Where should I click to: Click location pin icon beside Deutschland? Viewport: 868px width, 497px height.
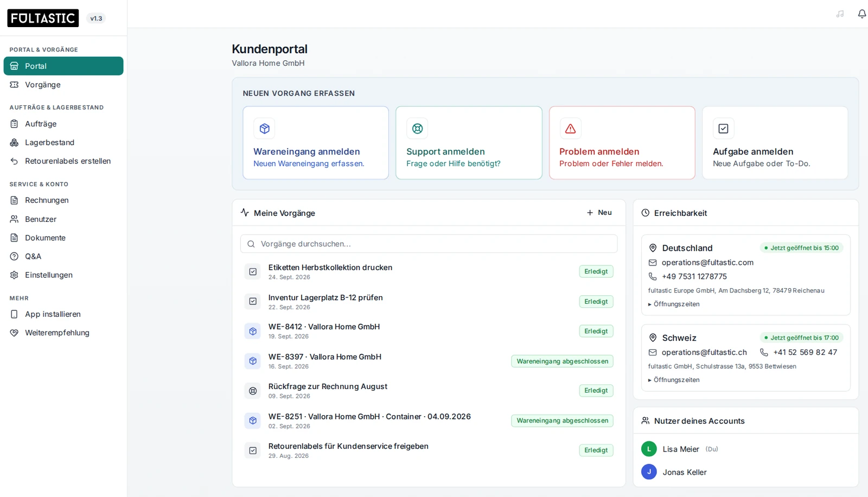pyautogui.click(x=653, y=248)
